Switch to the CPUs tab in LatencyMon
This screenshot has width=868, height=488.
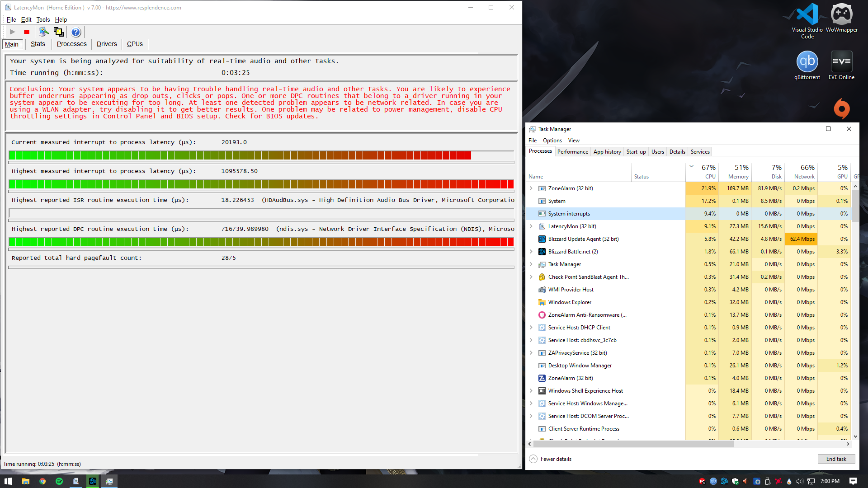(135, 44)
